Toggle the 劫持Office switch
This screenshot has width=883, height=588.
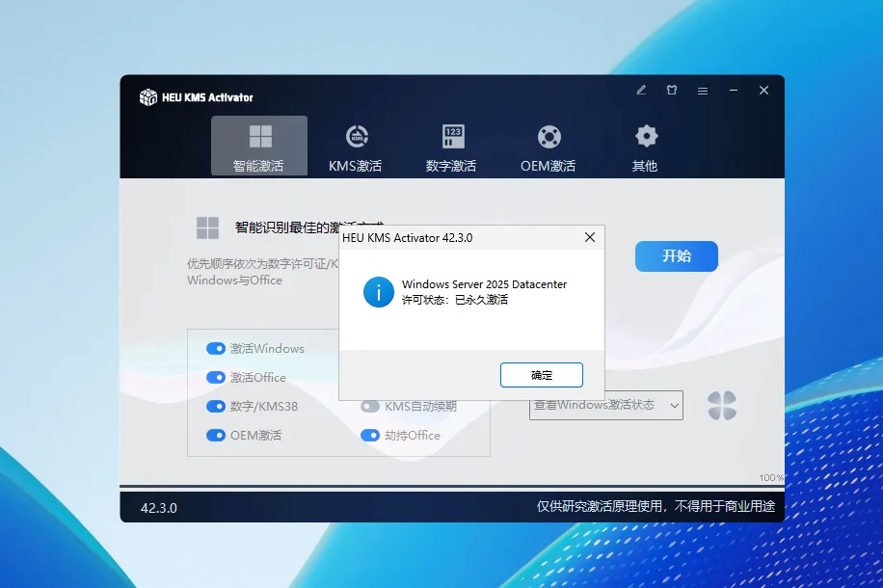[x=370, y=436]
